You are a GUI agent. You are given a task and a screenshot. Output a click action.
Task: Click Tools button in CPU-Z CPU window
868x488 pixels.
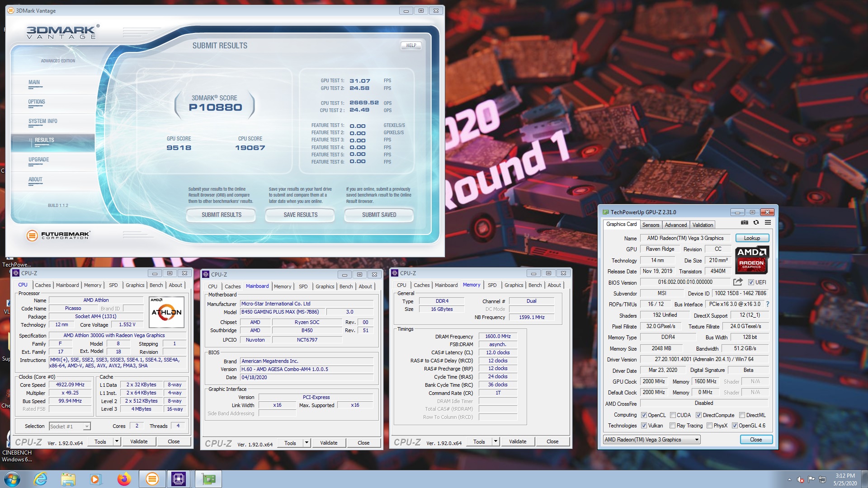pos(100,441)
